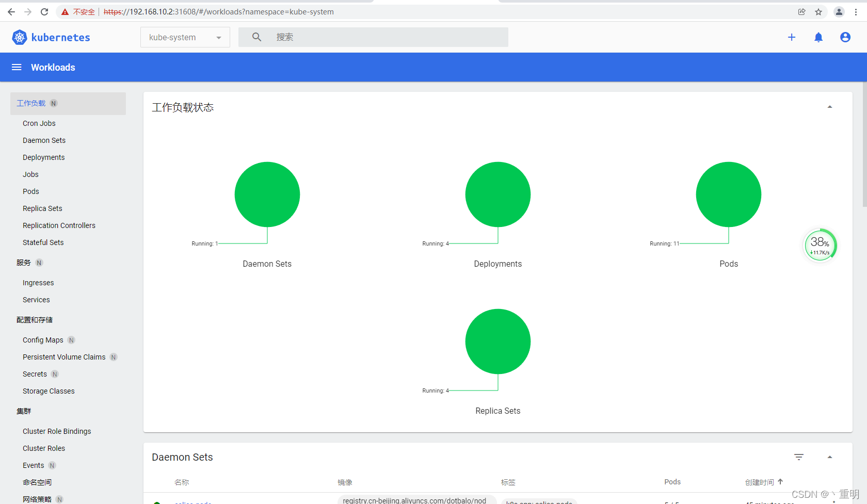Open 服务 section in the sidebar
This screenshot has width=867, height=504.
24,263
